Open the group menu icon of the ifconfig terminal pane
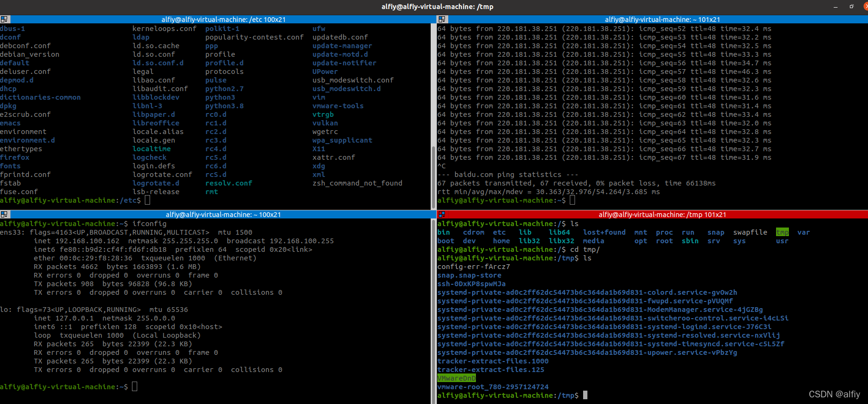 [4, 215]
